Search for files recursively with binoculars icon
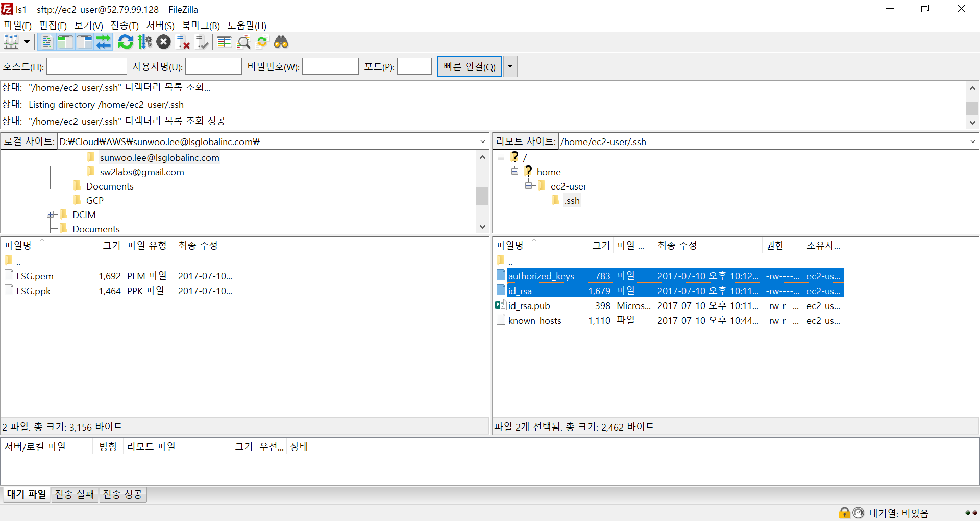980x521 pixels. (281, 42)
